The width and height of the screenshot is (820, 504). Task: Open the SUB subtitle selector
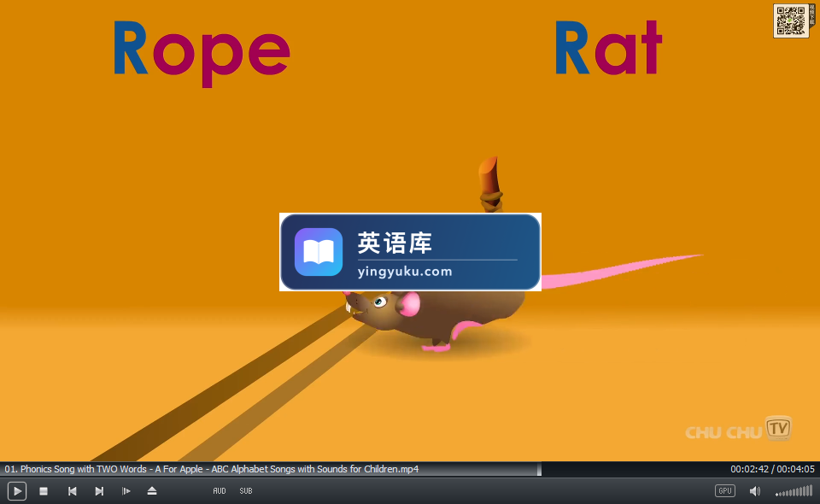point(246,491)
